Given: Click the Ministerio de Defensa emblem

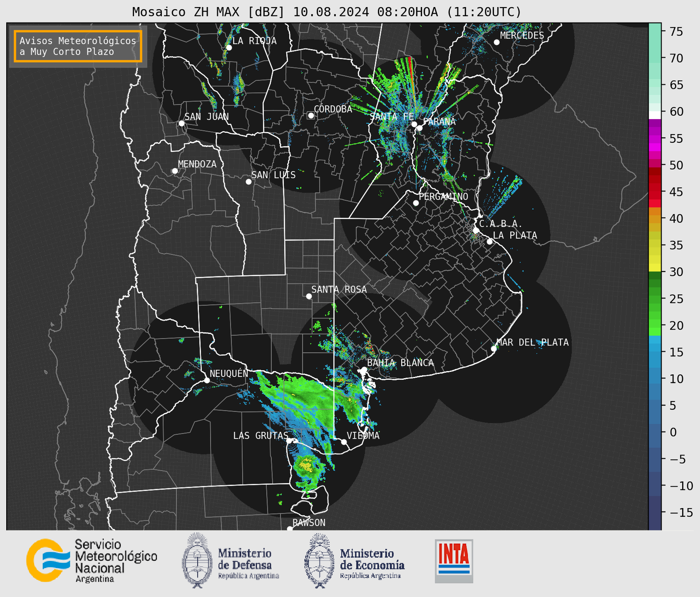Looking at the screenshot, I should coord(197,560).
